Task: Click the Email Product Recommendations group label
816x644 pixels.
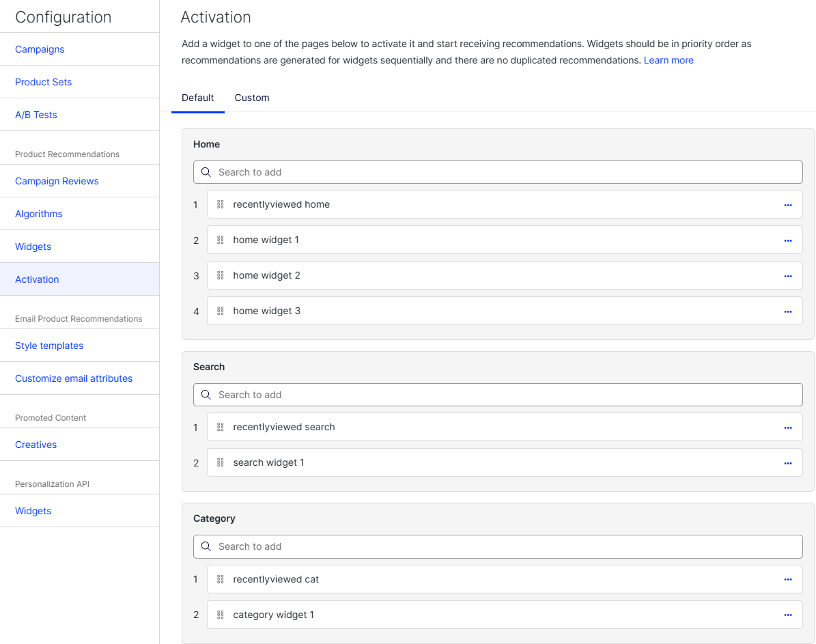Action: (79, 319)
